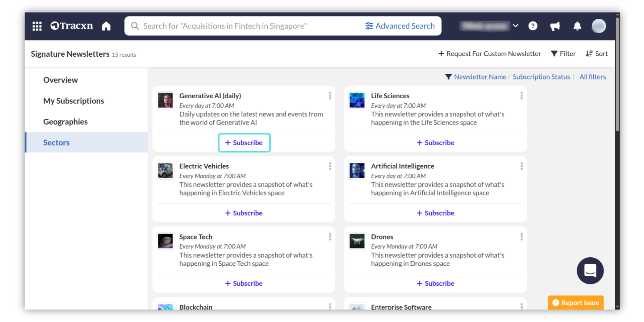This screenshot has height=322, width=644.
Task: Open the apps grid menu icon
Action: [37, 26]
